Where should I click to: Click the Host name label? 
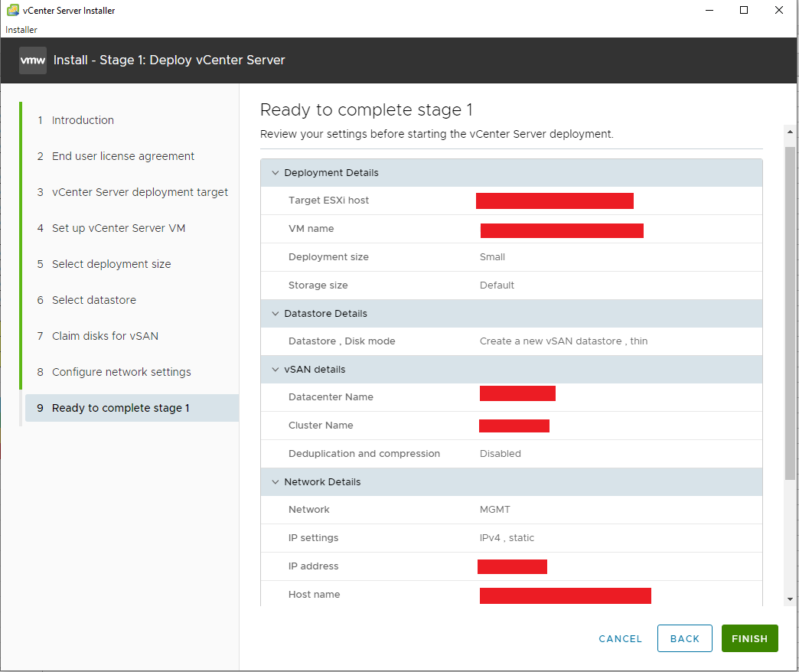315,595
